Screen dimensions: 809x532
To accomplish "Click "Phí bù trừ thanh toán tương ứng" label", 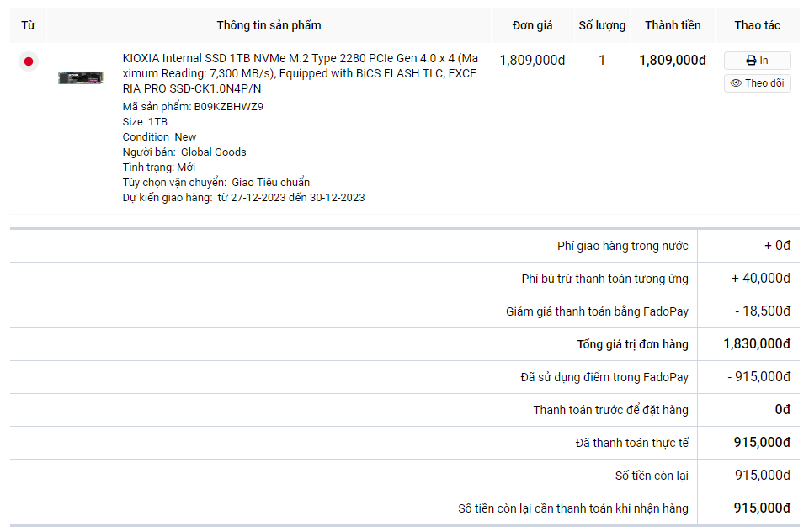I will coord(604,279).
